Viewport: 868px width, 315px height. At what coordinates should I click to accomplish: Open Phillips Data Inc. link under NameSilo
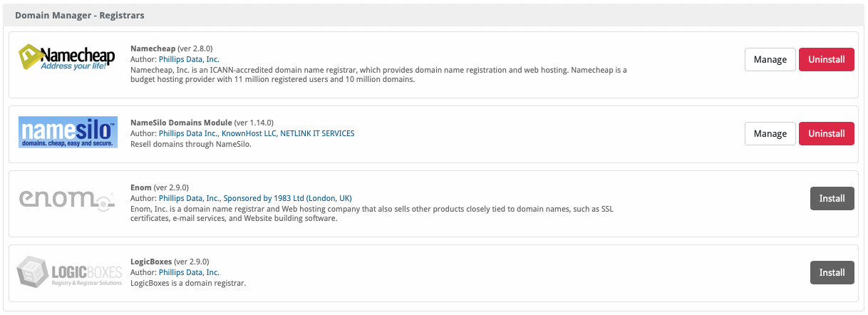coord(187,133)
